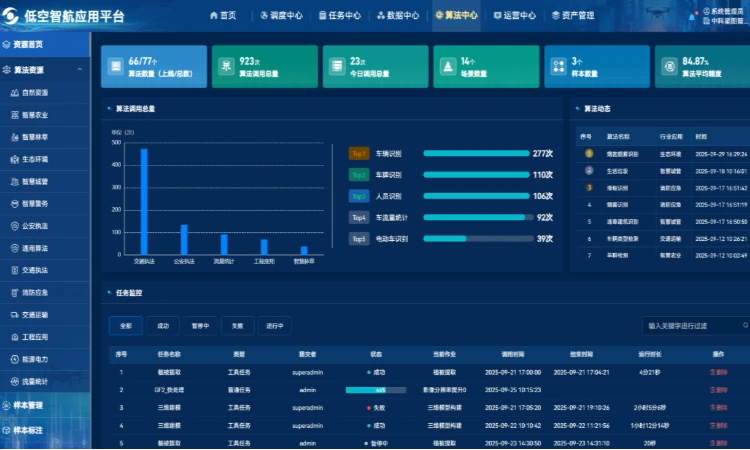Go to the 首页 nav tab

click(223, 15)
